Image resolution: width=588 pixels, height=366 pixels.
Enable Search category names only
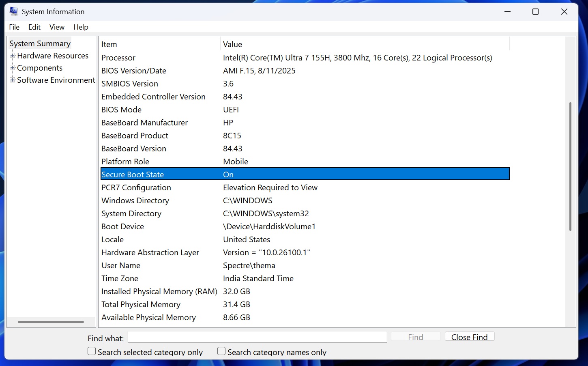click(221, 351)
